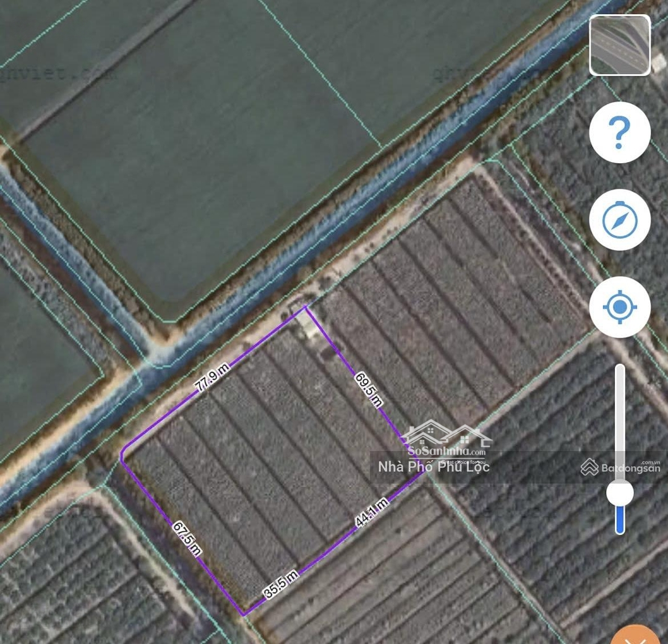
Task: Click the rounded western corner of purple parcel
Action: click(x=123, y=455)
